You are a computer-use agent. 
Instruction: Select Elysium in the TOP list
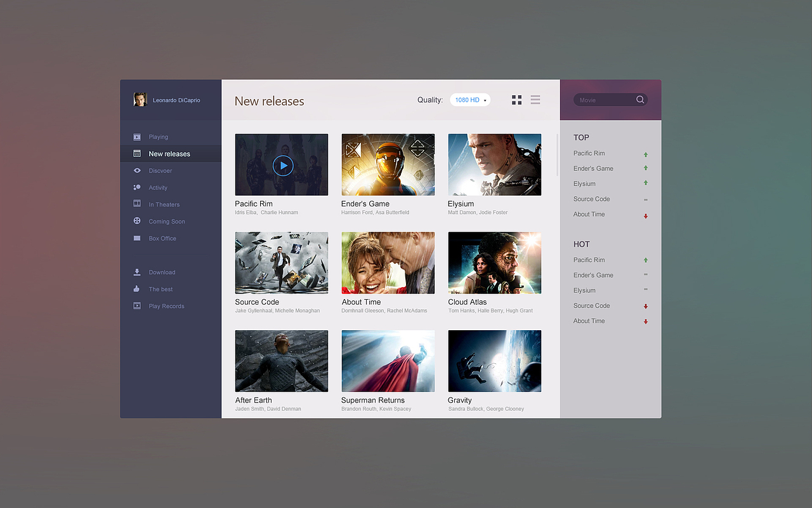(585, 184)
